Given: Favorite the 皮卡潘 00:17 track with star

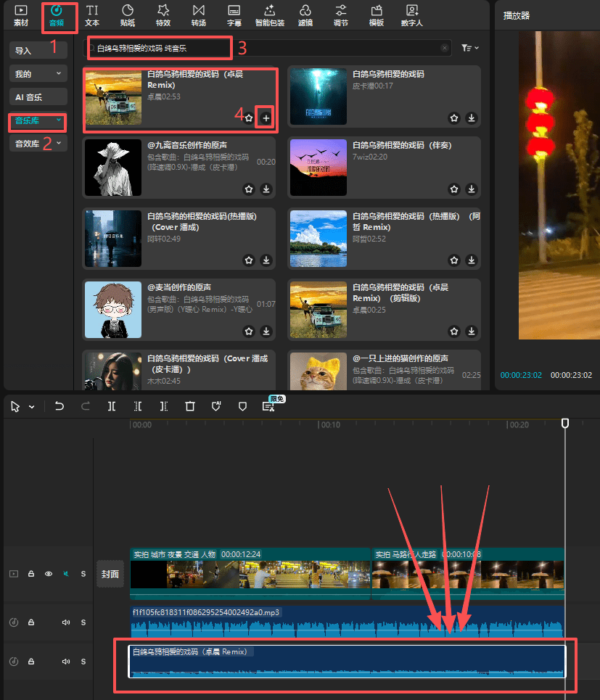Looking at the screenshot, I should (453, 118).
